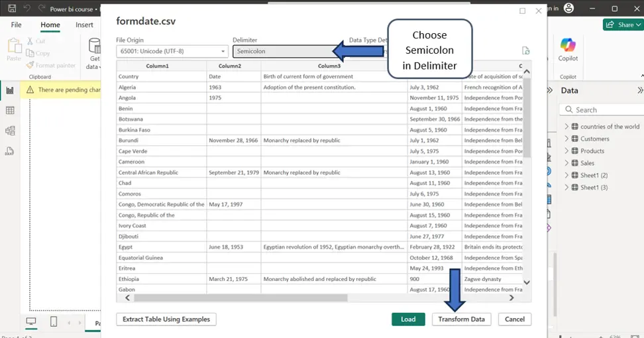Image resolution: width=644 pixels, height=338 pixels.
Task: Click the Get data database icon
Action: click(95, 46)
